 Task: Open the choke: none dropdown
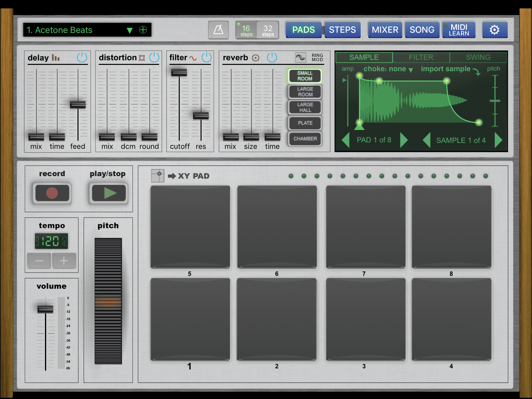click(388, 69)
